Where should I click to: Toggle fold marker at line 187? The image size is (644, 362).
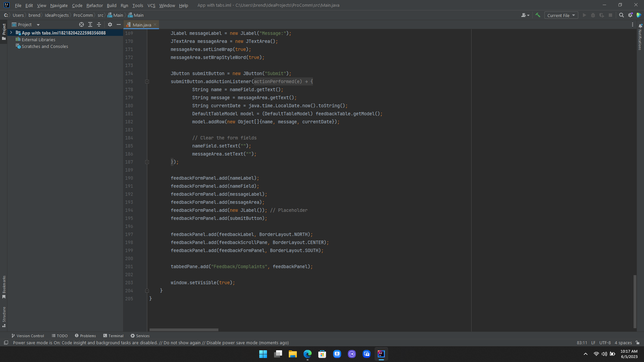click(x=147, y=162)
